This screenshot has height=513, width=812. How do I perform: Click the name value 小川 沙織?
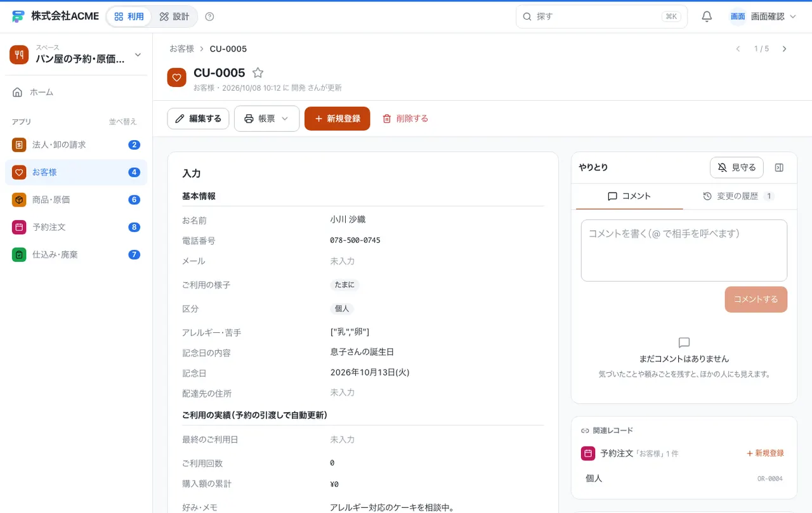coord(348,219)
